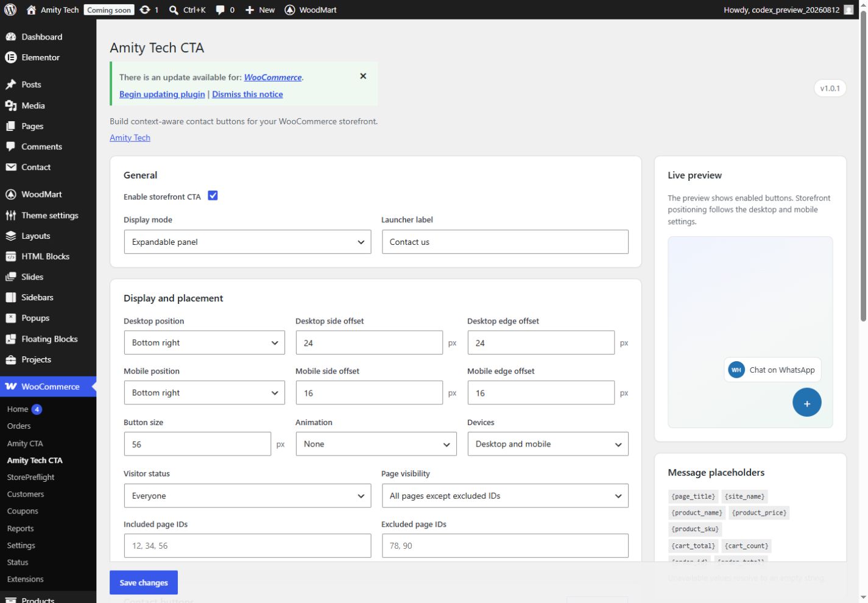This screenshot has width=868, height=603.
Task: Click the Chat on WhatsApp preview button
Action: point(772,370)
